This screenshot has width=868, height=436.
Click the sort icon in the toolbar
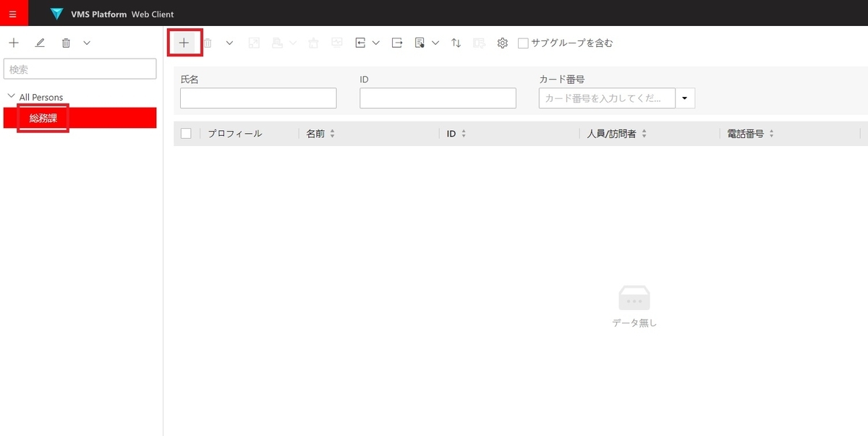pyautogui.click(x=456, y=43)
